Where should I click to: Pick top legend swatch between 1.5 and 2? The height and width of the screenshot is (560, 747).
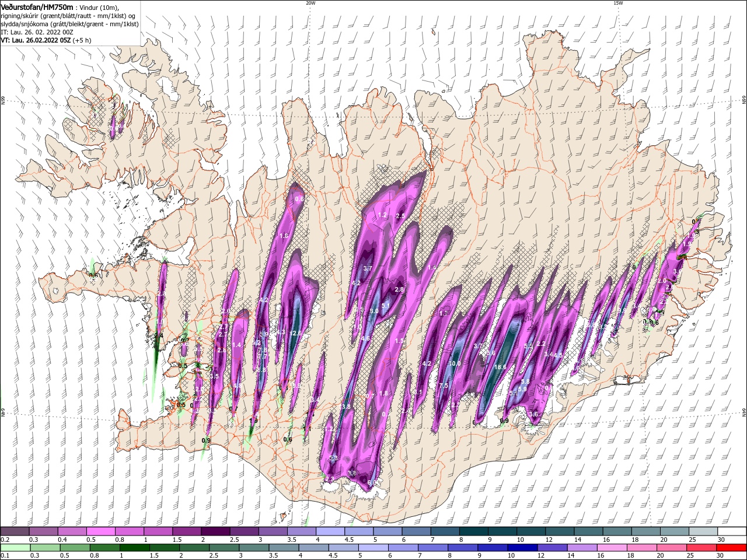point(187,531)
